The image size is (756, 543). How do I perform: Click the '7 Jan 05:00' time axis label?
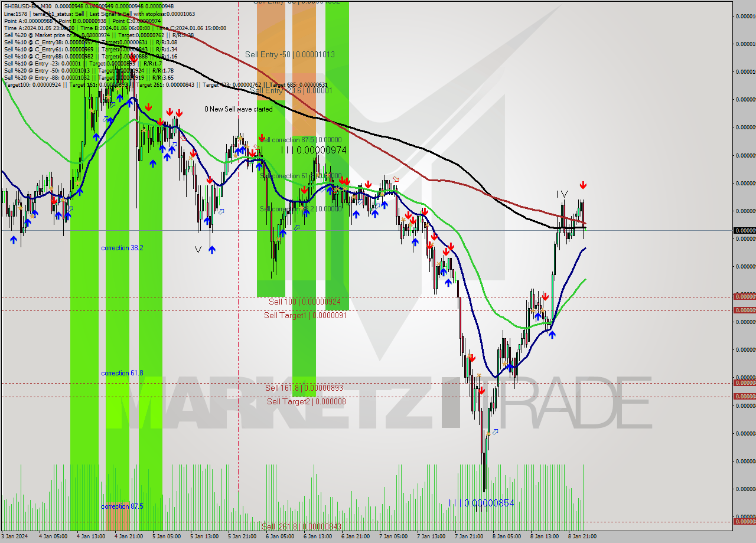pyautogui.click(x=393, y=537)
